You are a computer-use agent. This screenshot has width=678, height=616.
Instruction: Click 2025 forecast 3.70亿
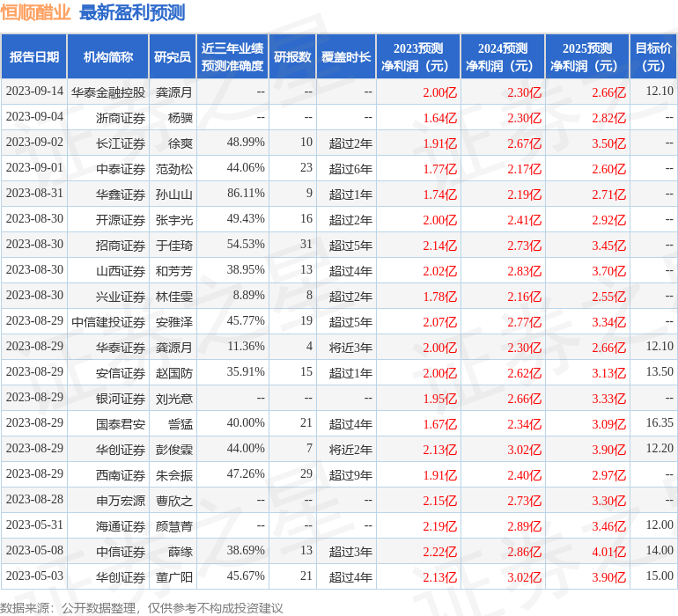(608, 271)
